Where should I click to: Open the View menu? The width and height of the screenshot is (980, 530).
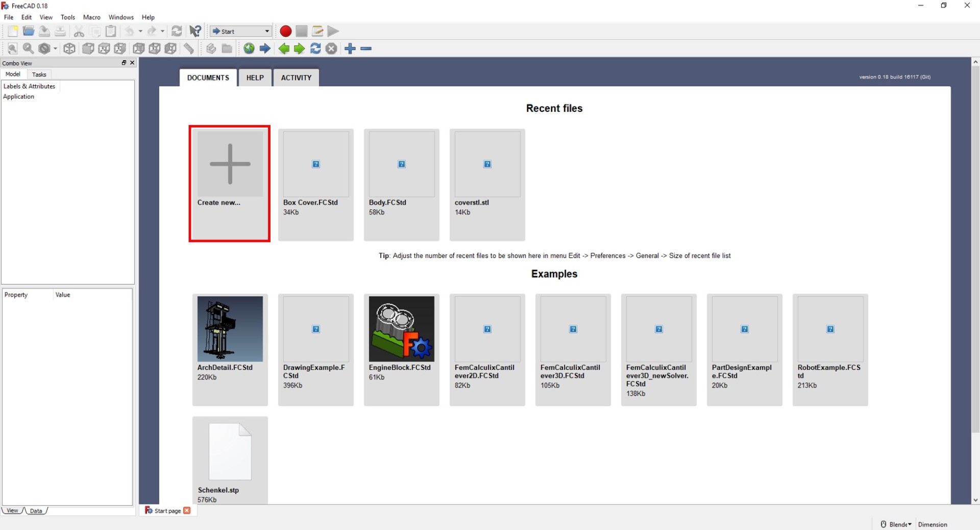(x=46, y=17)
